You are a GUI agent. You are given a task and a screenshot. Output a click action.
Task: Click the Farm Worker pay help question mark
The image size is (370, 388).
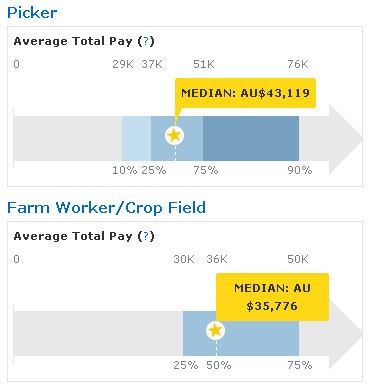point(146,236)
